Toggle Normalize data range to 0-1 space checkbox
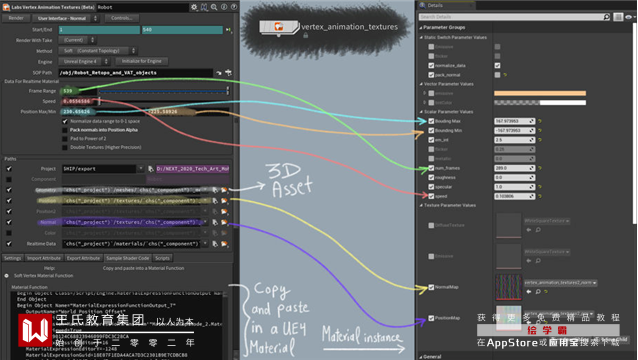Viewport: 638px width, 360px height. click(x=65, y=121)
